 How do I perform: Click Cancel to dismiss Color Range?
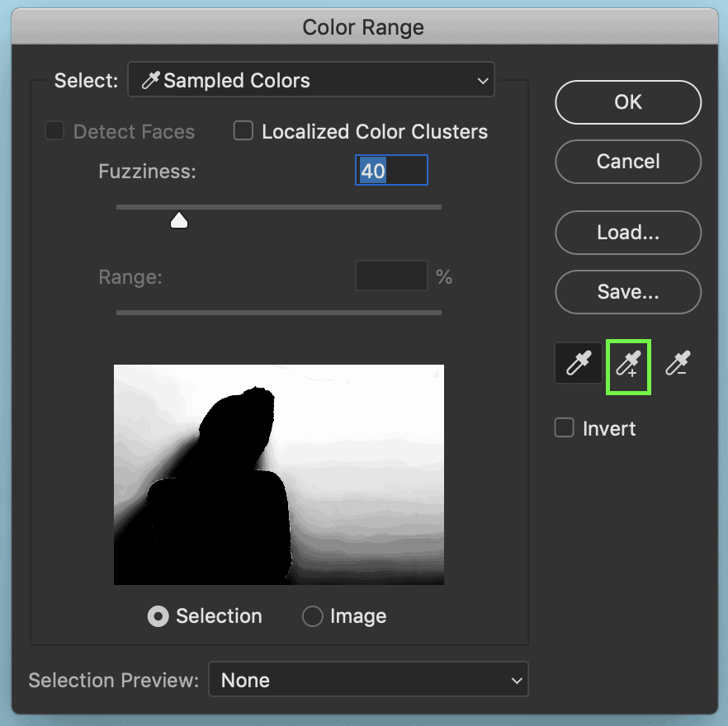click(628, 162)
